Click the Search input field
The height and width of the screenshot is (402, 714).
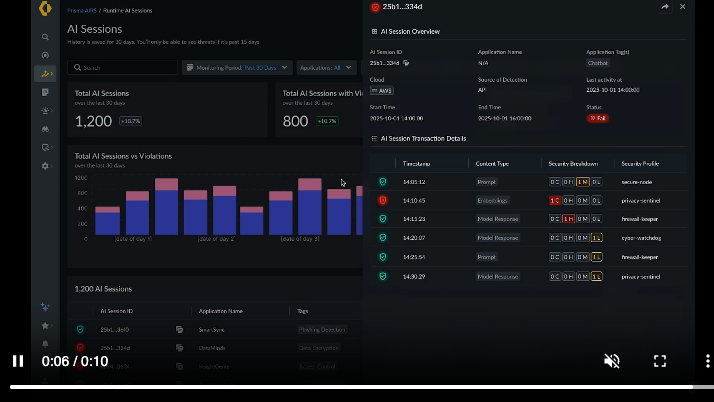coord(122,67)
